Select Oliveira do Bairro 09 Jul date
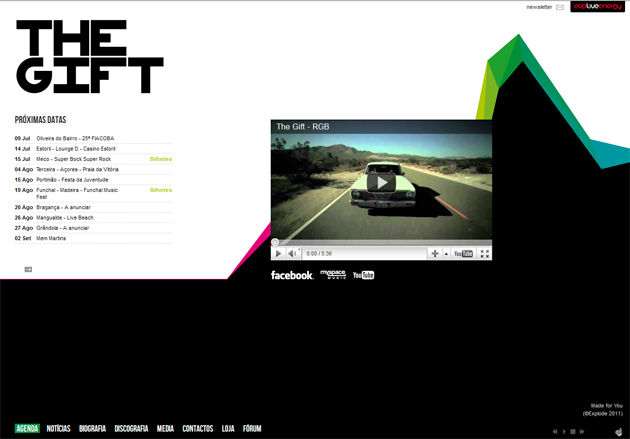Viewport: 630px width, 439px height. [x=93, y=138]
